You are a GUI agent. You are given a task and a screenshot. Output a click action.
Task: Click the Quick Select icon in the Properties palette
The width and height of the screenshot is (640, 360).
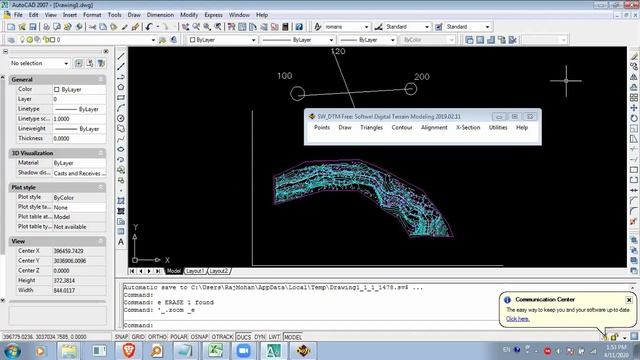[101, 63]
